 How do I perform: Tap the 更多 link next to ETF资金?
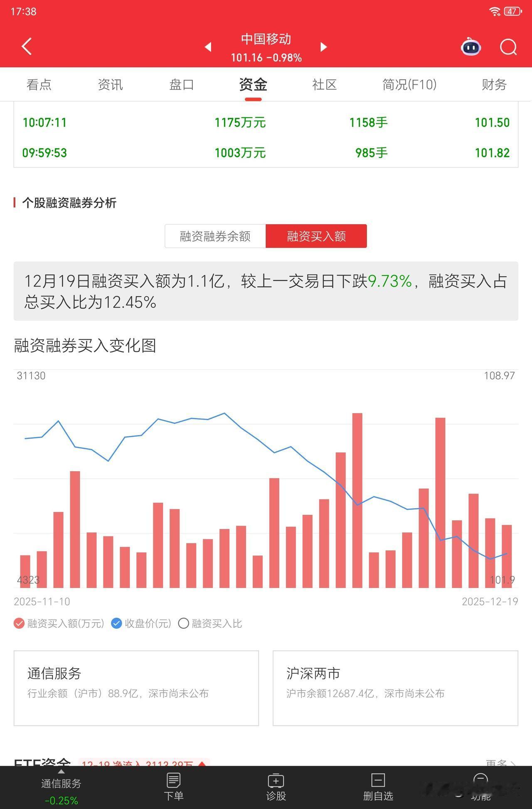click(501, 763)
